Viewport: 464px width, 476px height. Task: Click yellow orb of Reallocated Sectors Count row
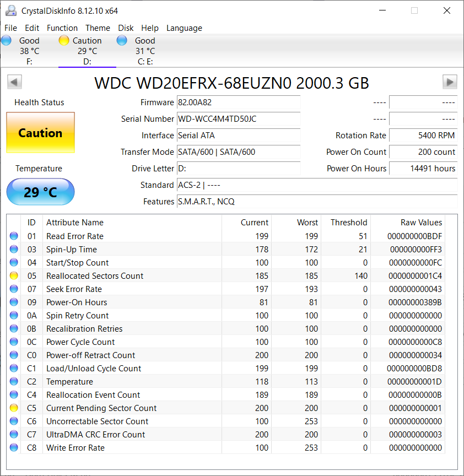click(x=14, y=275)
